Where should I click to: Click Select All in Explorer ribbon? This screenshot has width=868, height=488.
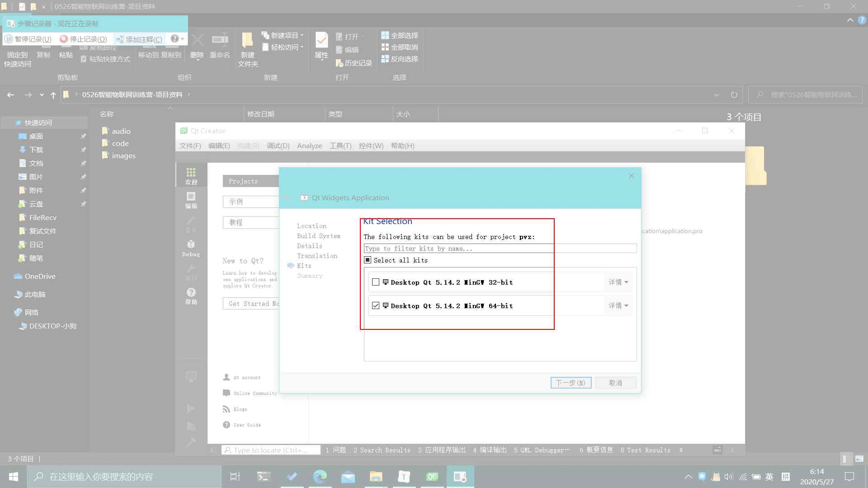tap(400, 35)
